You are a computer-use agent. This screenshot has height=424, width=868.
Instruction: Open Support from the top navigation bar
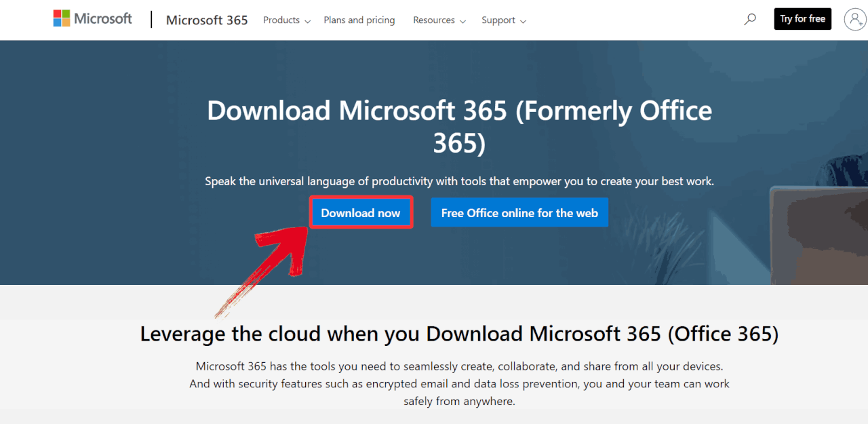pos(498,20)
